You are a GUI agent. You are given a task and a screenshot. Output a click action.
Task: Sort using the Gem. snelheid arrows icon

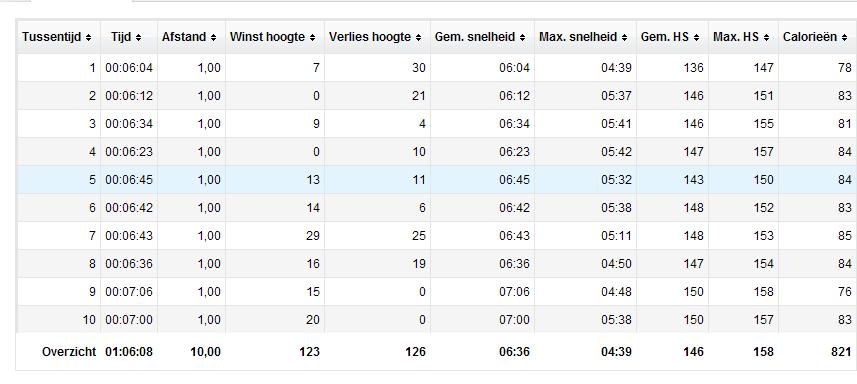(x=523, y=38)
